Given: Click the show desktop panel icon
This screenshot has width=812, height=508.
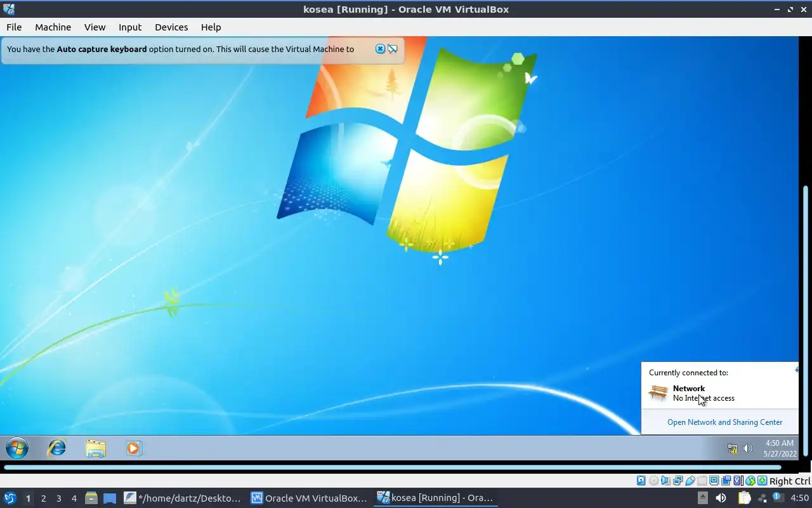Looking at the screenshot, I should coord(110,498).
